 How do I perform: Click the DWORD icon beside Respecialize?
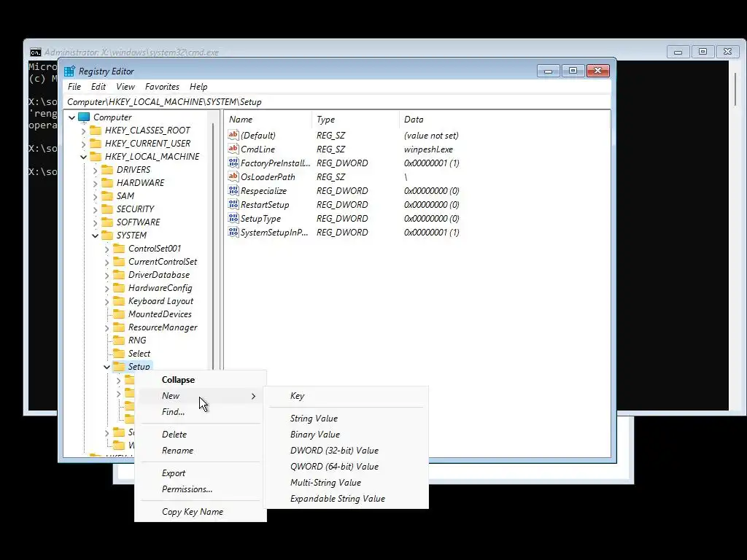(x=233, y=190)
